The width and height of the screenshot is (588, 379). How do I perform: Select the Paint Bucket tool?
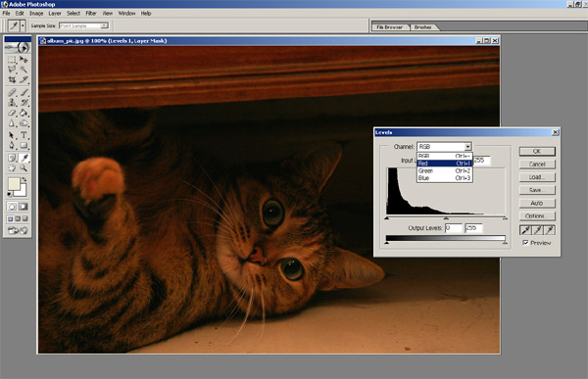tap(24, 113)
